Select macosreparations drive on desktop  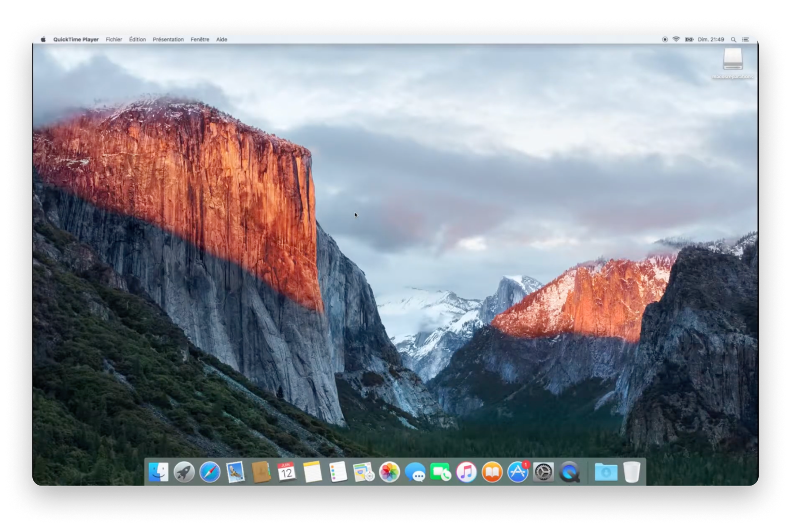pos(732,64)
